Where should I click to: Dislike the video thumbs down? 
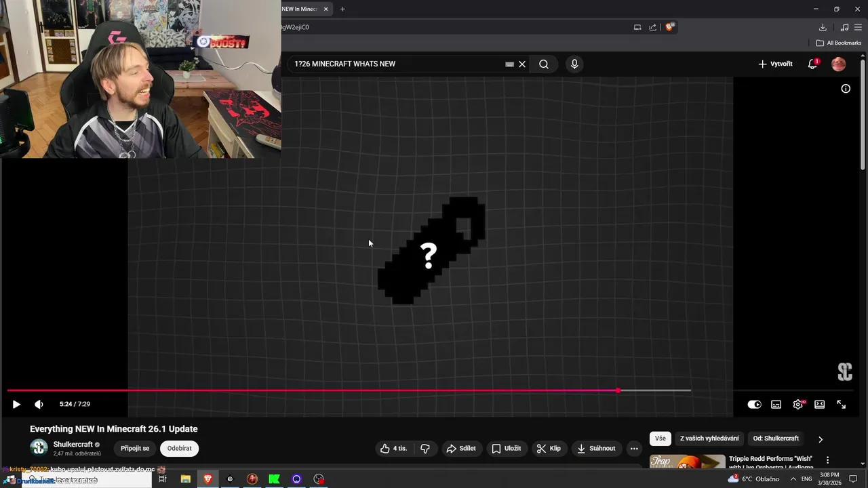(425, 449)
